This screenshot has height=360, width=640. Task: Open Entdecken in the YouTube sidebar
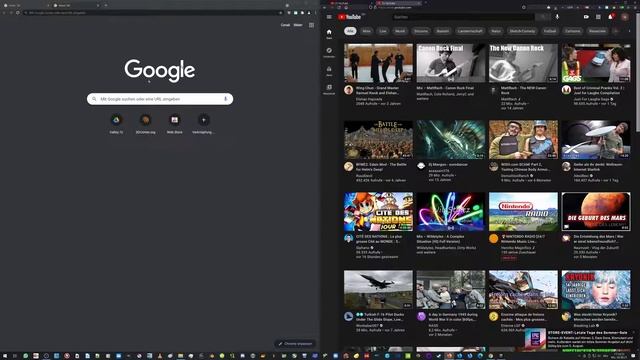(x=329, y=52)
